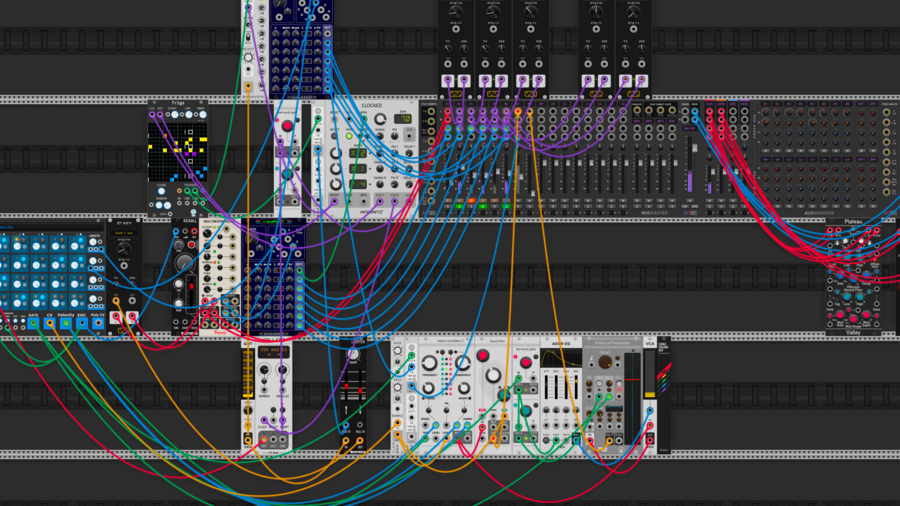The height and width of the screenshot is (506, 900).
Task: Click the red knob on Liquid Filter
Action: click(483, 356)
